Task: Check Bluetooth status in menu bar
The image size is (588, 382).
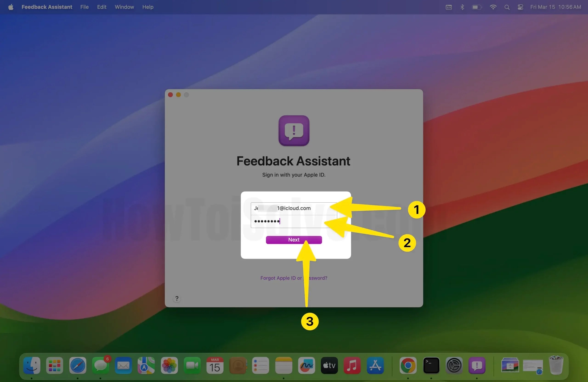Action: tap(462, 7)
